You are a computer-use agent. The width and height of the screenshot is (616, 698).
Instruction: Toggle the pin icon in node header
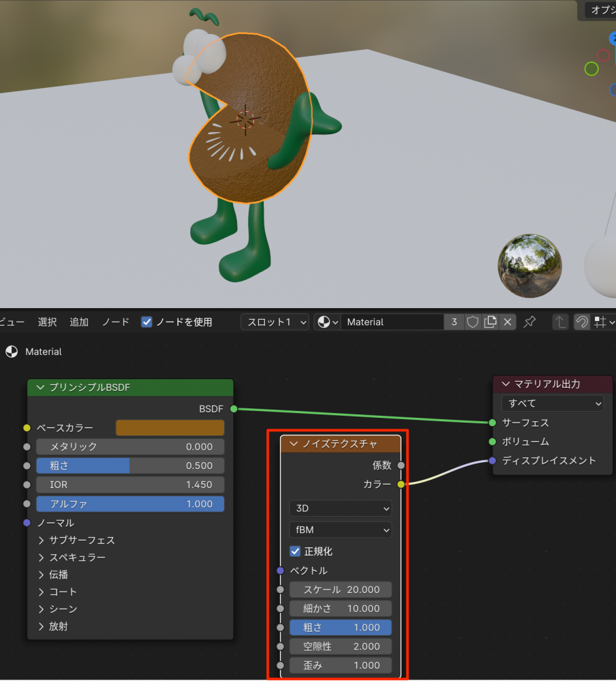(x=529, y=322)
